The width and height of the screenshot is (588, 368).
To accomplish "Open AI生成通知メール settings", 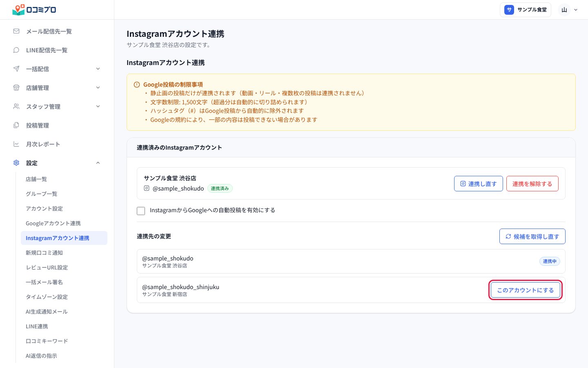I will click(64, 312).
